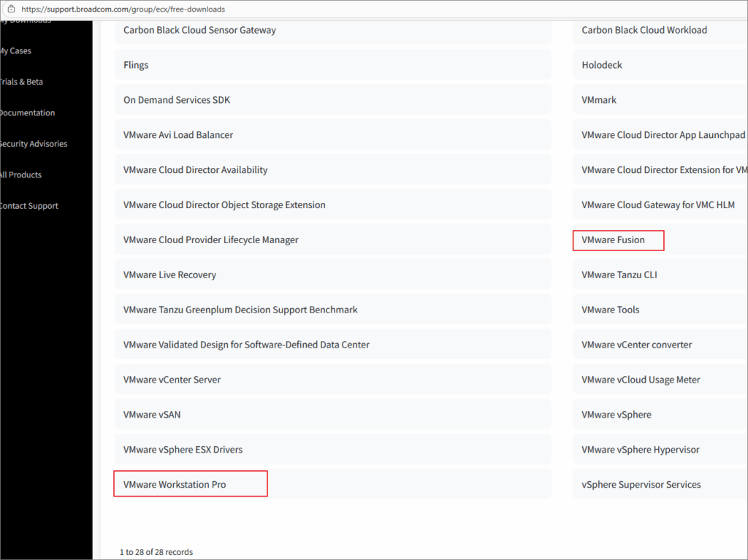Open On Demand Services SDK

click(177, 100)
